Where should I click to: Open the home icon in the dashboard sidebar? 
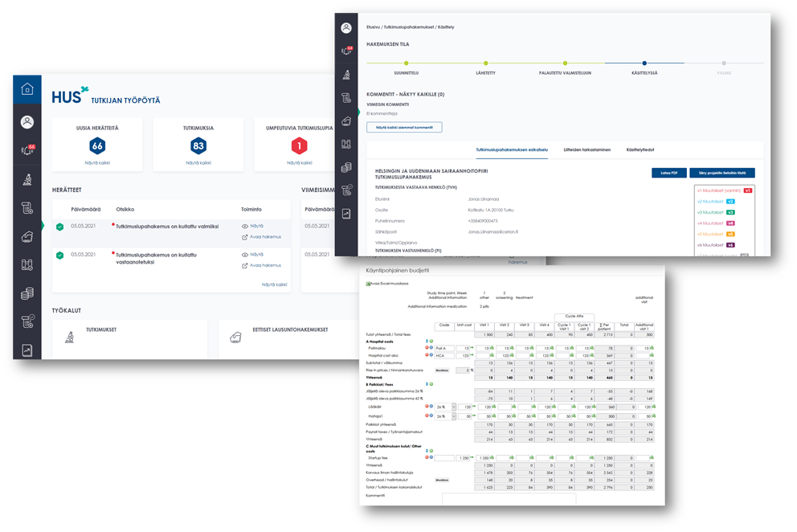pos(27,90)
